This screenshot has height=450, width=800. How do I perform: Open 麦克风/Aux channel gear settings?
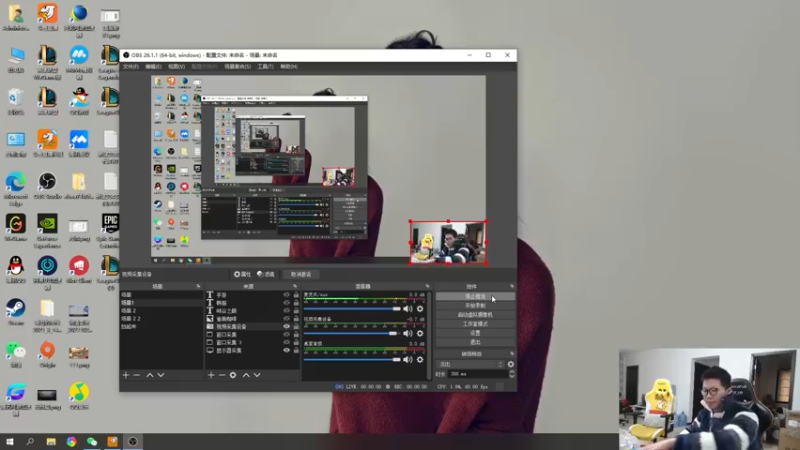[420, 309]
